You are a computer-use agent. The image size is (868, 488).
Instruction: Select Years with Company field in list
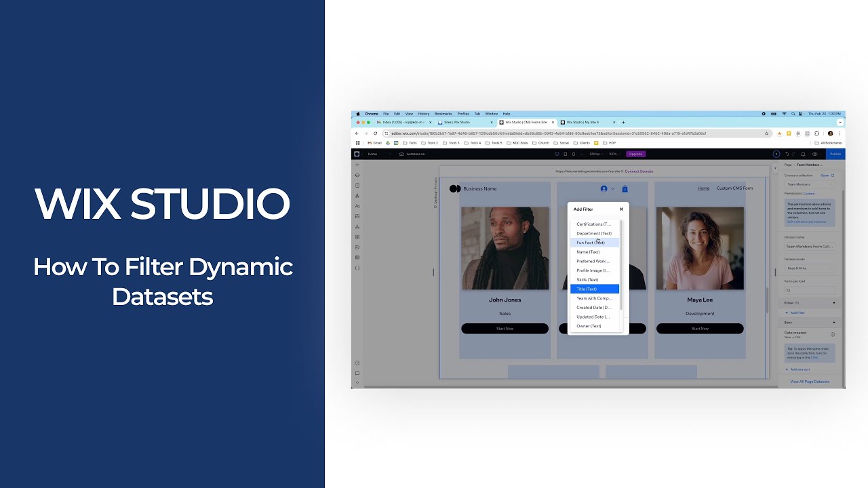[x=595, y=298]
